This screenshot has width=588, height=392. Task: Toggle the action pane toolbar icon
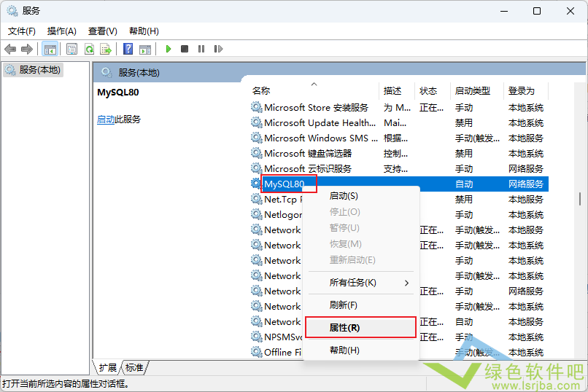click(145, 49)
